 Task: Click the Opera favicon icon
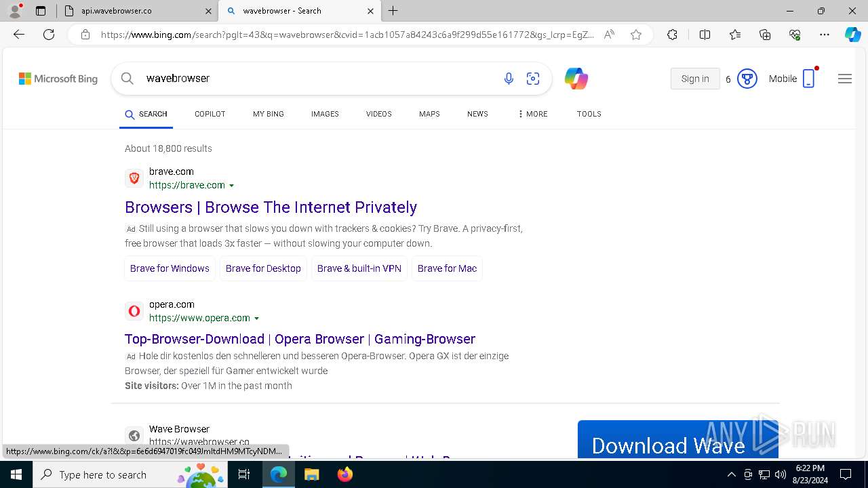(x=134, y=311)
